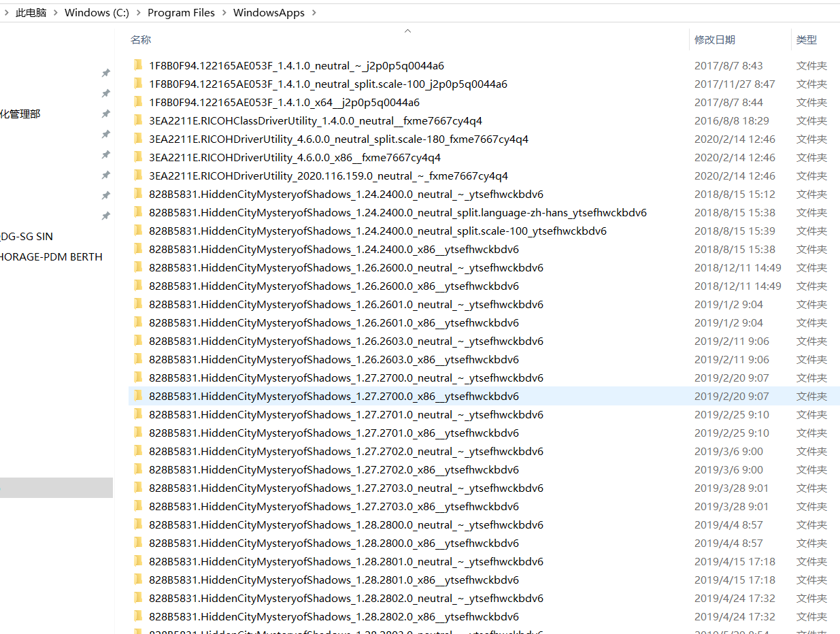Screen dimensions: 840x634
Task: Click folder icon of HiddenCity 1.28.2802.0_x86 row
Action: (138, 617)
